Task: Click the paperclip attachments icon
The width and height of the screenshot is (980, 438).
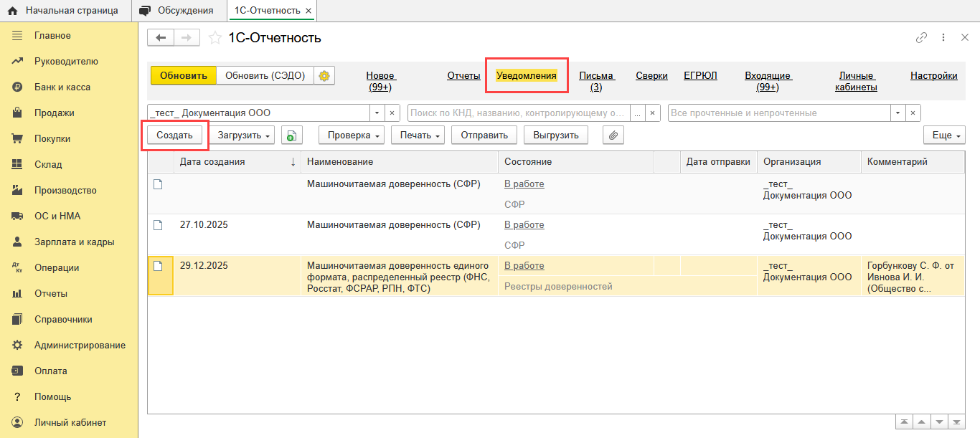Action: tap(613, 135)
